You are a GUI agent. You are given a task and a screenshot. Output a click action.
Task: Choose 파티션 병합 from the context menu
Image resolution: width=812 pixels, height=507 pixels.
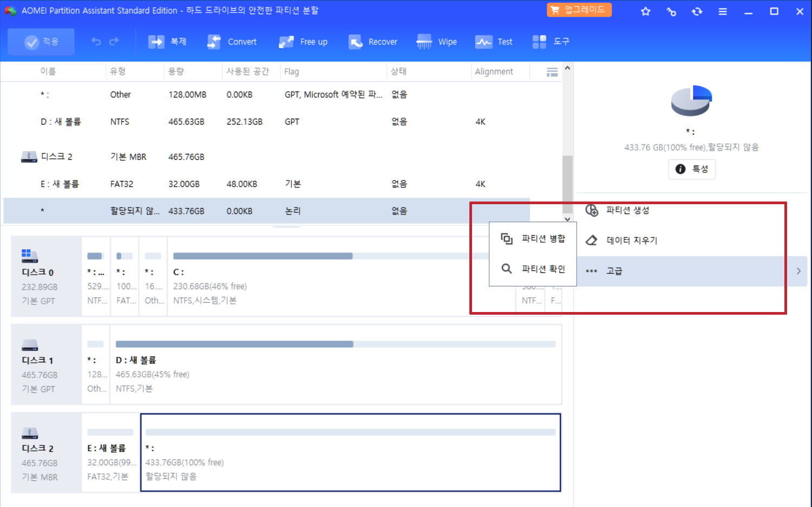coord(543,238)
